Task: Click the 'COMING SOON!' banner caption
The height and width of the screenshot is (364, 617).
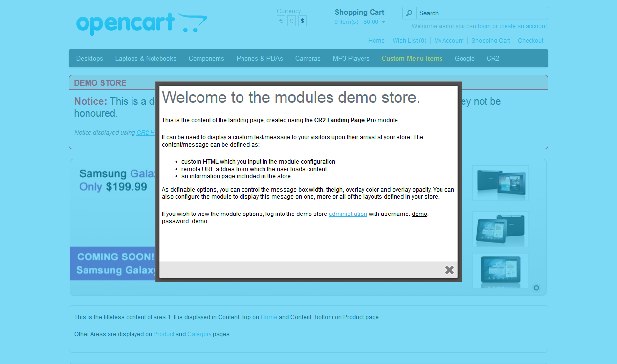Action: [116, 257]
